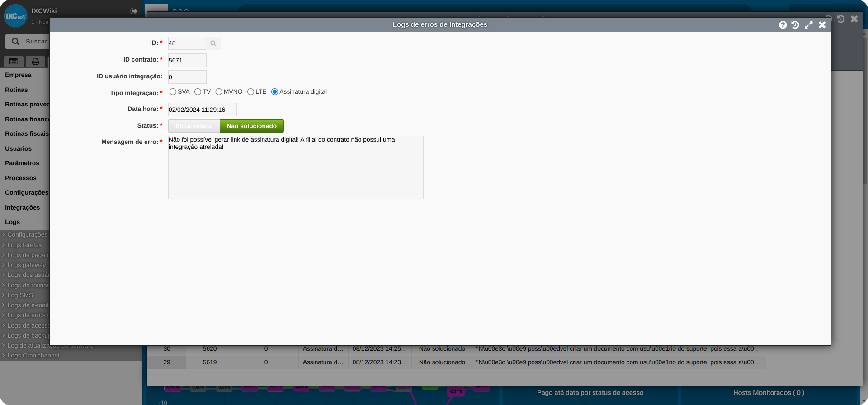Click the ID contrato field
This screenshot has width=868, height=405.
coord(187,60)
